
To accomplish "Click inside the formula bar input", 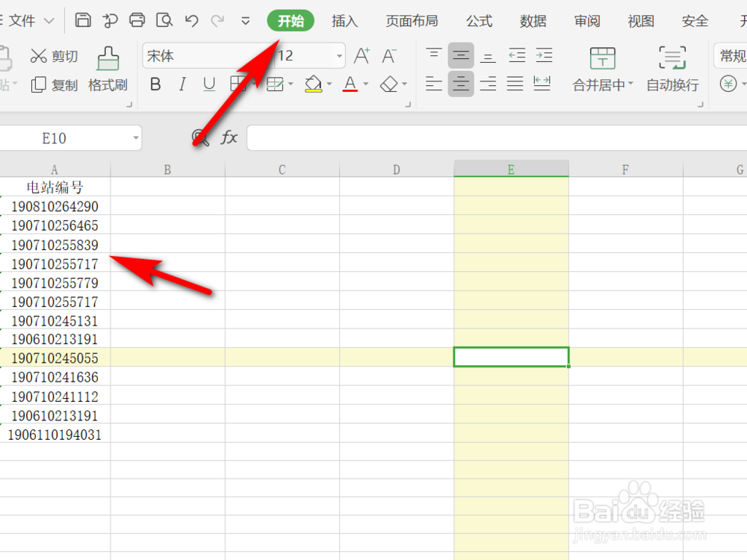I will [497, 138].
